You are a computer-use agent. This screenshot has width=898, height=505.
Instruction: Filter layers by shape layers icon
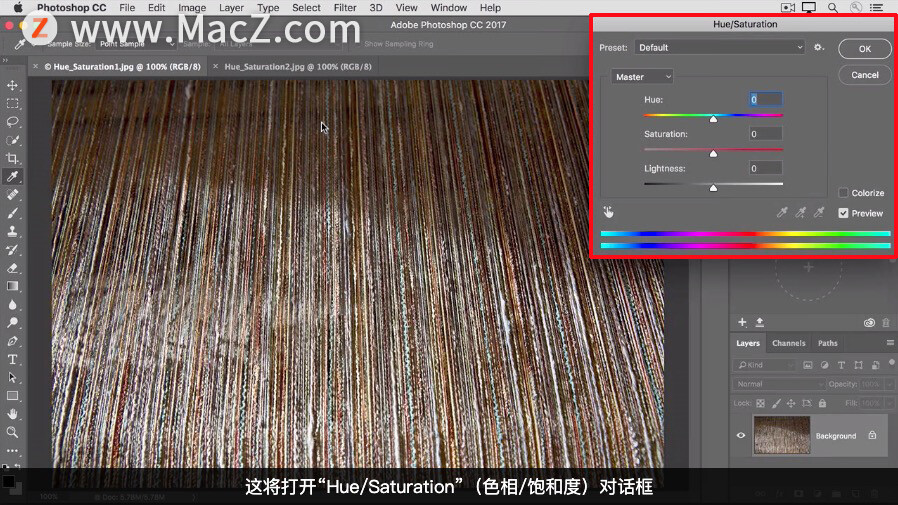coord(858,365)
